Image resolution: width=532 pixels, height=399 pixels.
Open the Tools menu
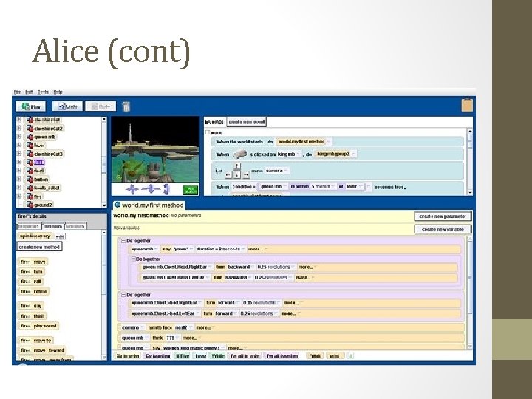pyautogui.click(x=43, y=92)
